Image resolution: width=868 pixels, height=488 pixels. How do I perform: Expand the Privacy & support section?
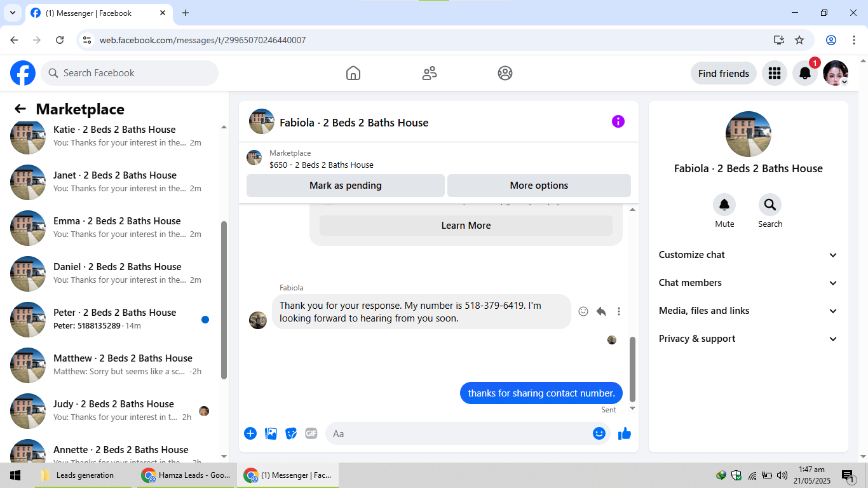pyautogui.click(x=748, y=339)
